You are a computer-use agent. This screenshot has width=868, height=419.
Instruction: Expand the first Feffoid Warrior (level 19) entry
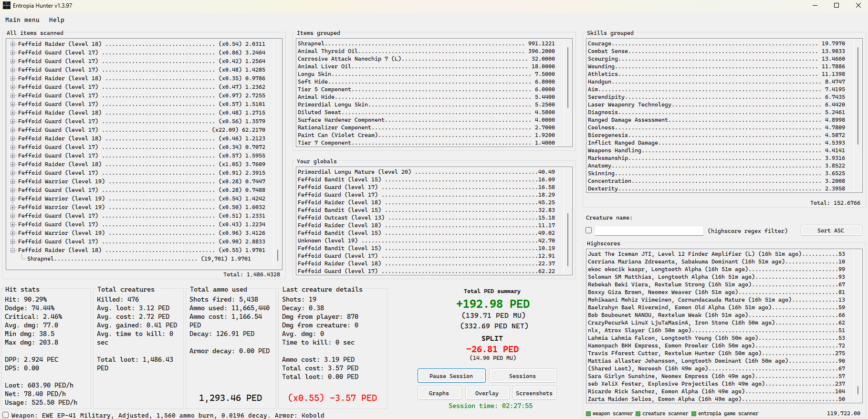pos(13,181)
